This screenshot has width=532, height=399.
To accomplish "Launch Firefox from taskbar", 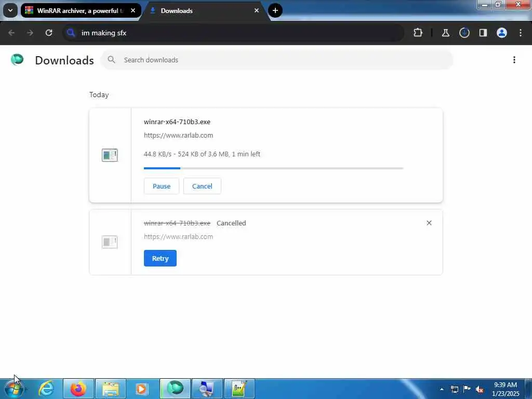I will coord(78,389).
